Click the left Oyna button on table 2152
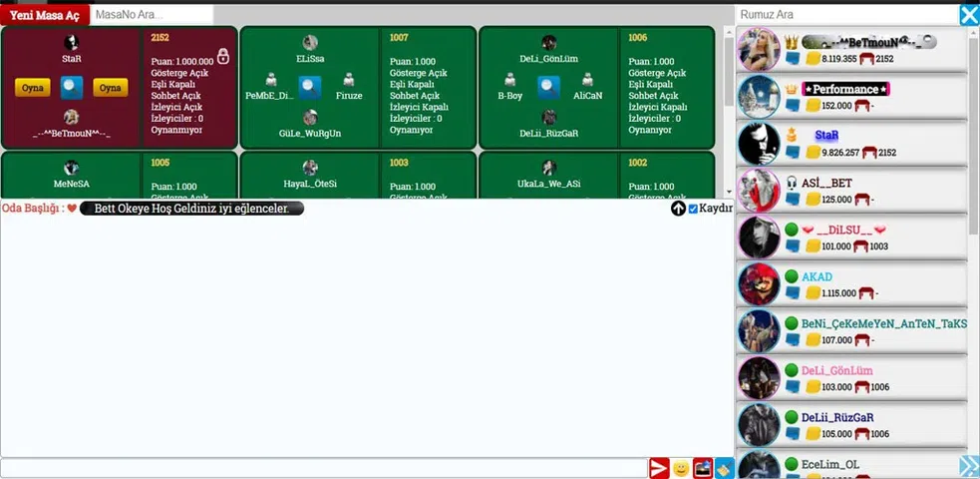 [x=33, y=88]
